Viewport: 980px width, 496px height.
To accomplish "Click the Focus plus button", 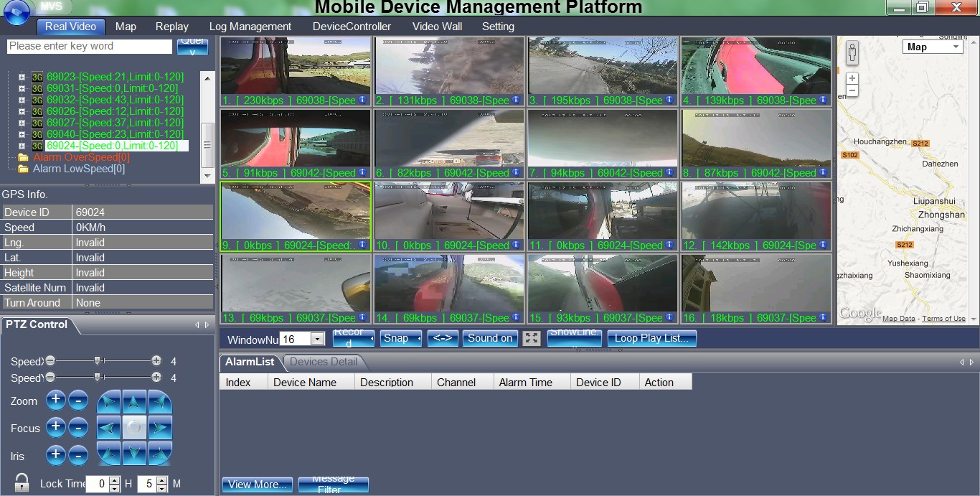I will [x=56, y=428].
